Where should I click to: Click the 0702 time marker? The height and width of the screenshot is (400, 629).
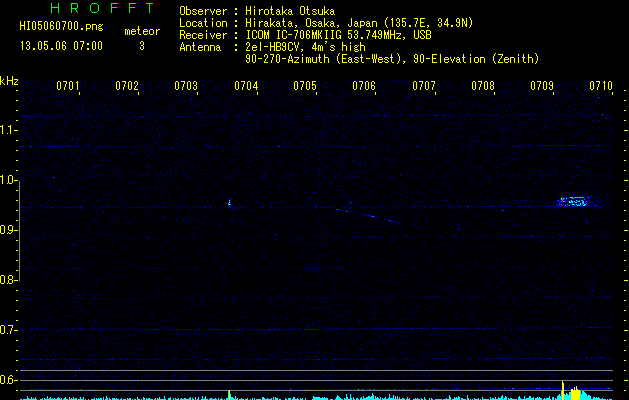tap(127, 86)
